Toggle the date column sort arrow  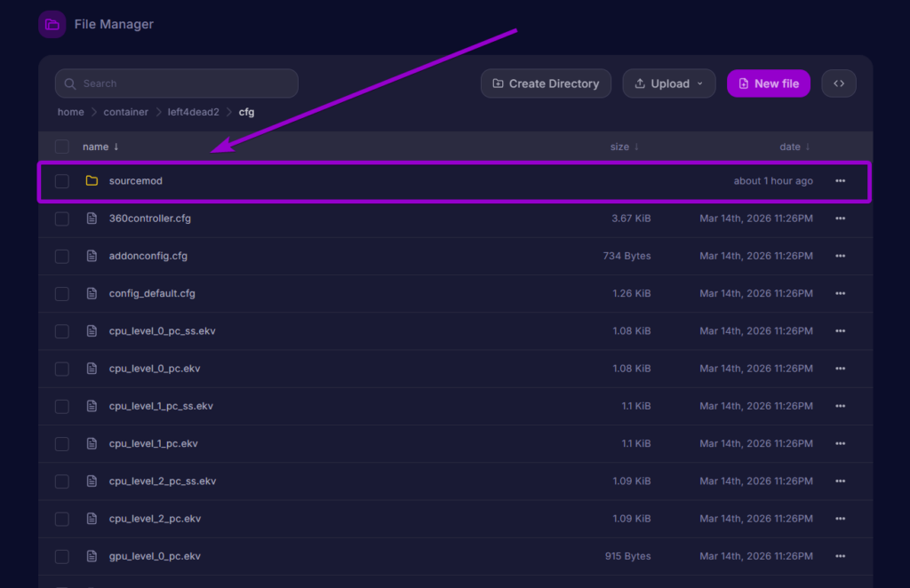[x=809, y=147]
